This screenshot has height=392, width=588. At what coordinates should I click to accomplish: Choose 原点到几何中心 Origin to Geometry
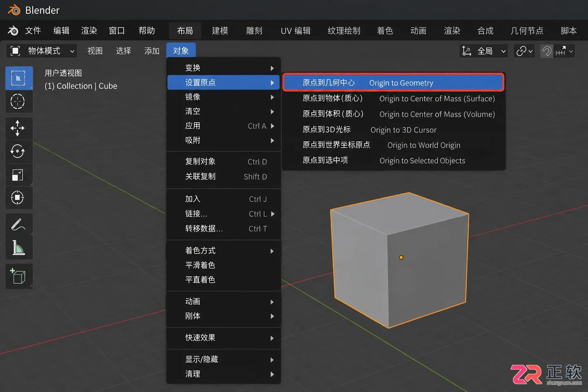(x=394, y=82)
